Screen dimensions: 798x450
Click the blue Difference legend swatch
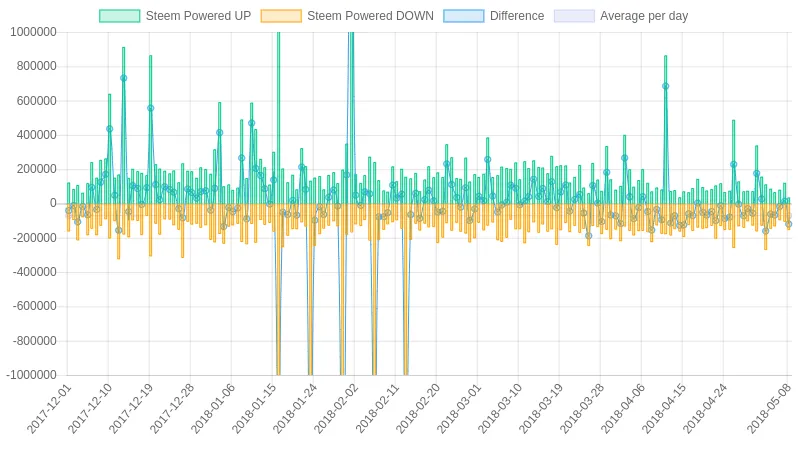coord(464,16)
